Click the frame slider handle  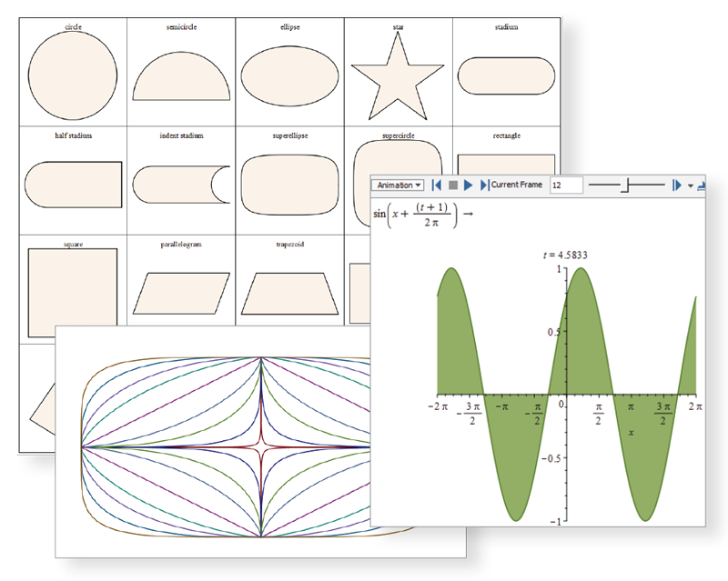[625, 185]
